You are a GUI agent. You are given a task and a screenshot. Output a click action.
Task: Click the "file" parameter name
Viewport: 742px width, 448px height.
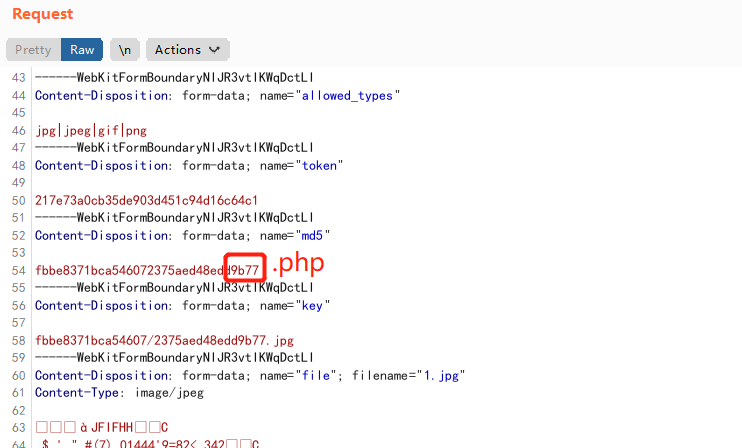pyautogui.click(x=316, y=376)
